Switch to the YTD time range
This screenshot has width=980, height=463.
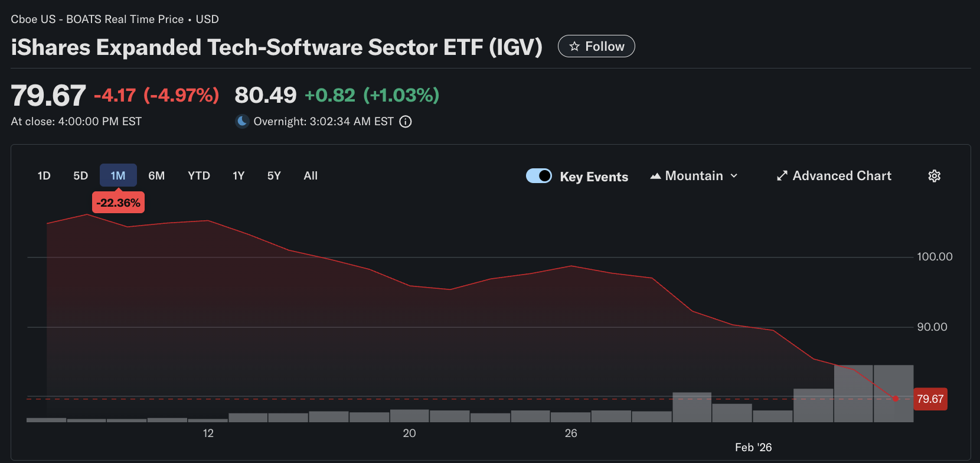[x=199, y=176]
